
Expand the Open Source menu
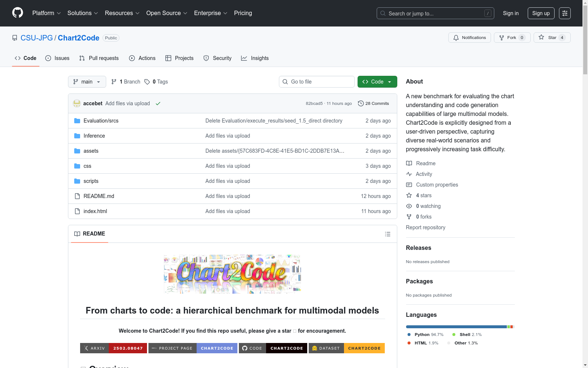(167, 13)
